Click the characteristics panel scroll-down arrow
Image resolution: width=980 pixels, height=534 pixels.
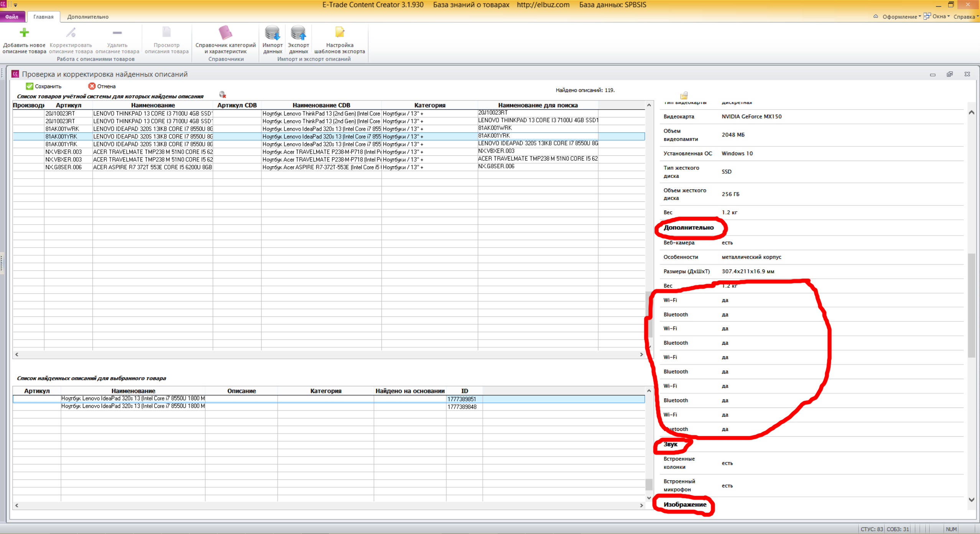click(x=972, y=499)
